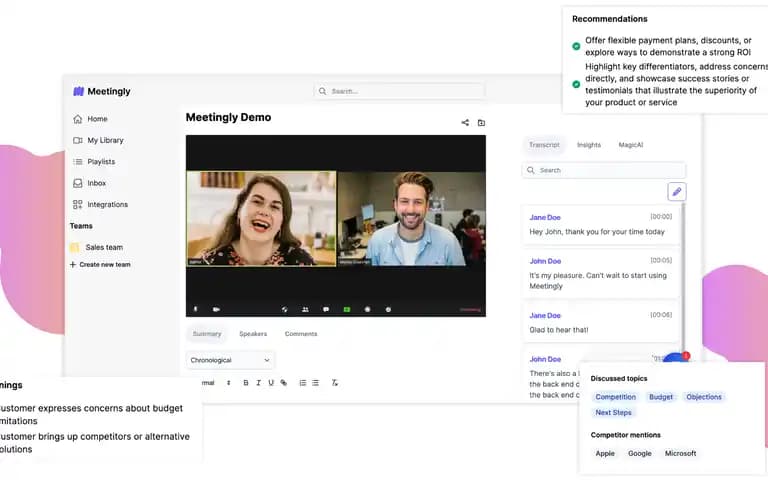Viewport: 768px width, 480px height.
Task: Select the Budget topic tag
Action: point(661,397)
